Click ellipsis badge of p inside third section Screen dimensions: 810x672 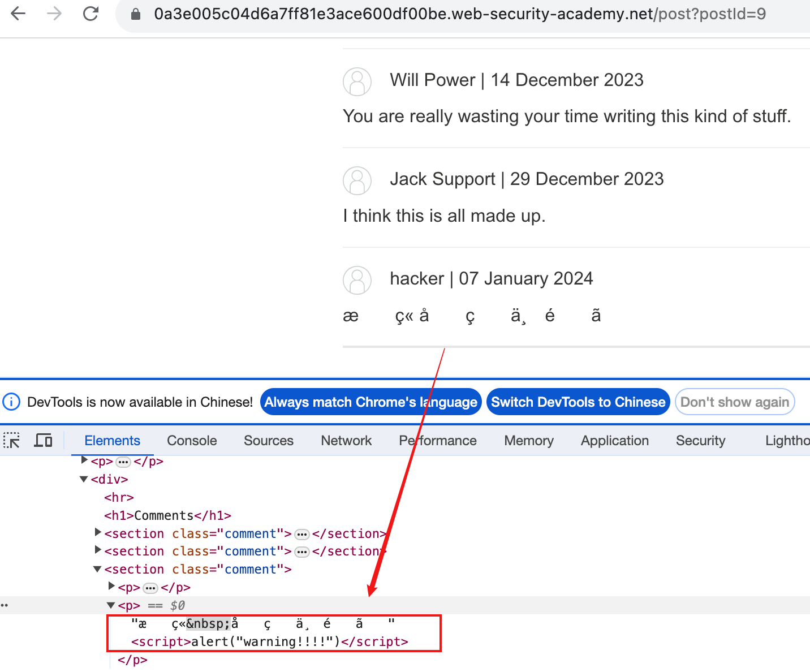tap(150, 588)
